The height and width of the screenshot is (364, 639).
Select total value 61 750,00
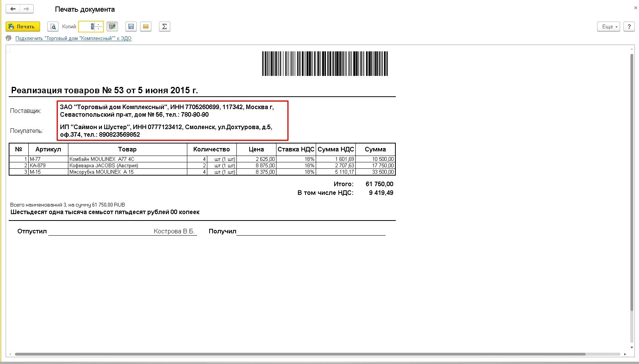[379, 184]
